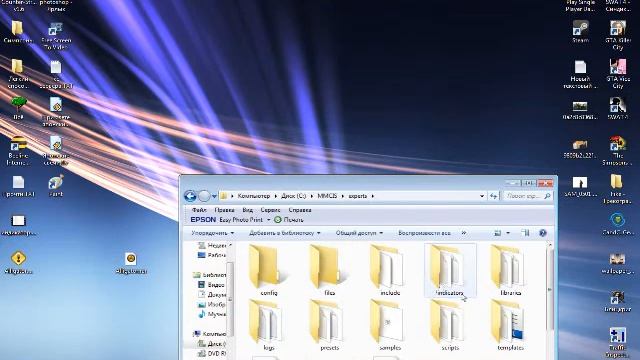
Task: Go back with the Explorer back arrow
Action: coord(190,196)
